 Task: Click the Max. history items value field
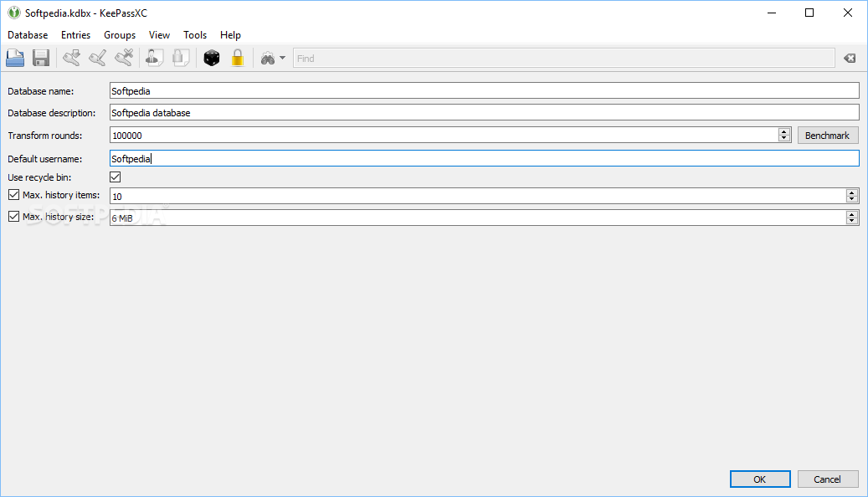pos(478,196)
